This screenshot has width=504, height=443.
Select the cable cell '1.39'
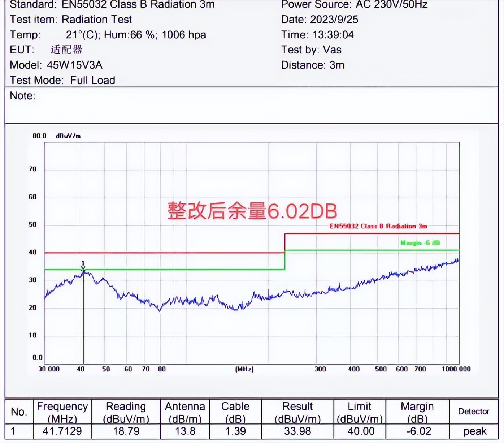coord(235,431)
